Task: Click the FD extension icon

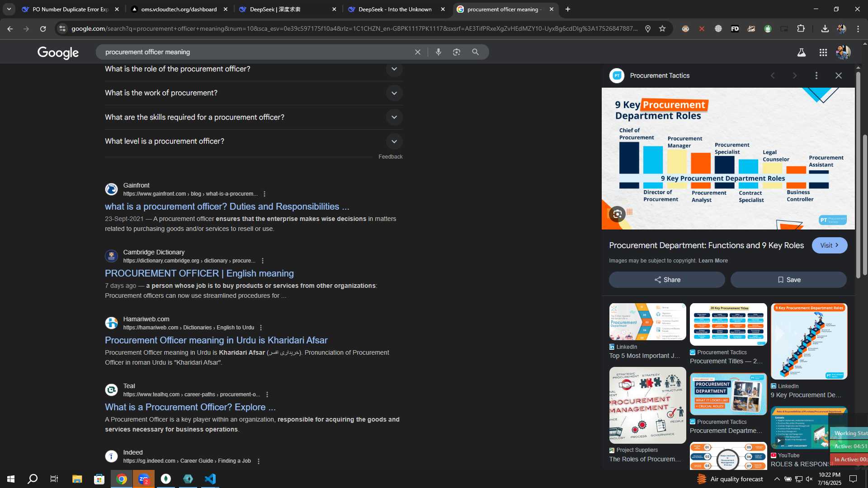Action: 735,28
